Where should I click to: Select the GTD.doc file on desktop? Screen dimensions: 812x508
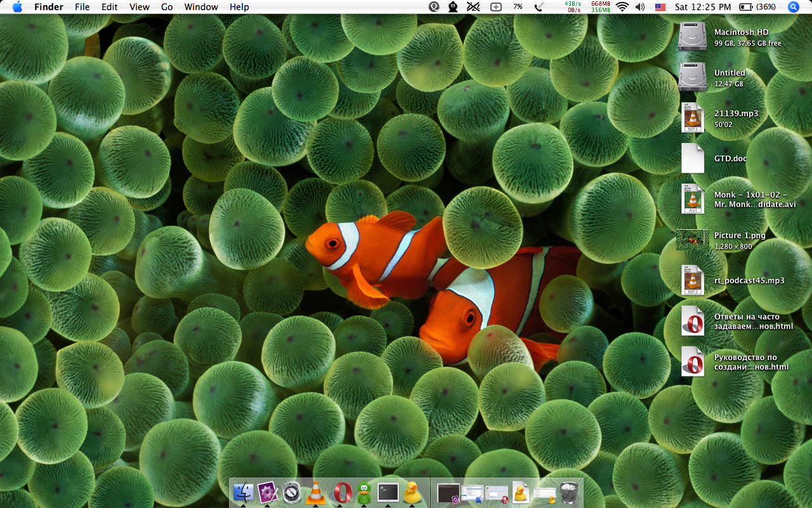click(x=692, y=159)
